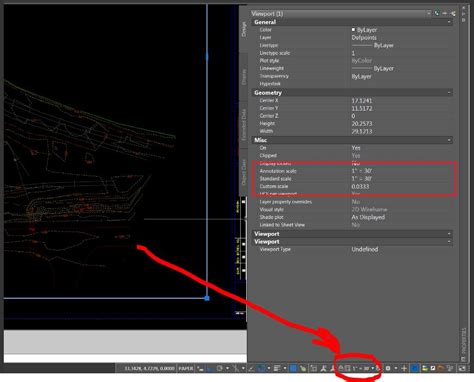The image size is (474, 382).
Task: Click the Center X value 17.3241
Action: (x=362, y=100)
